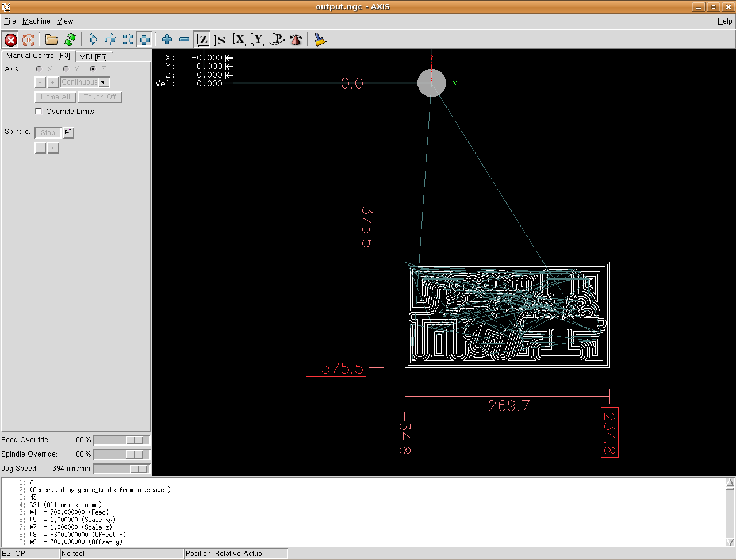Image resolution: width=736 pixels, height=560 pixels.
Task: Select the Z axis radio button
Action: (93, 69)
